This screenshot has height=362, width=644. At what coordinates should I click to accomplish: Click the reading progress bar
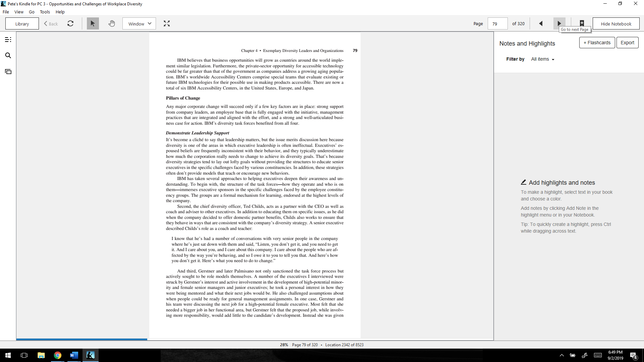pyautogui.click(x=255, y=340)
